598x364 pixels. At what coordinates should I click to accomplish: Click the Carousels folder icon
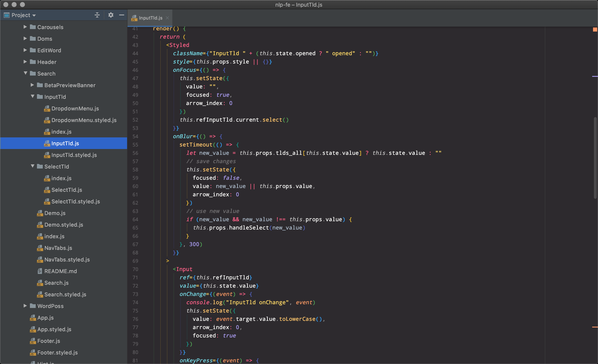[33, 27]
